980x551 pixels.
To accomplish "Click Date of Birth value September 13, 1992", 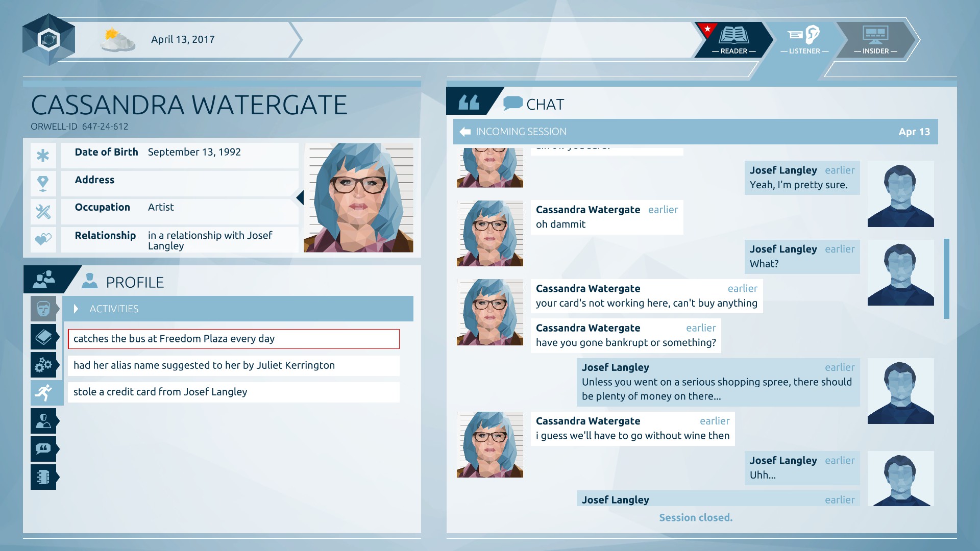I will 194,152.
